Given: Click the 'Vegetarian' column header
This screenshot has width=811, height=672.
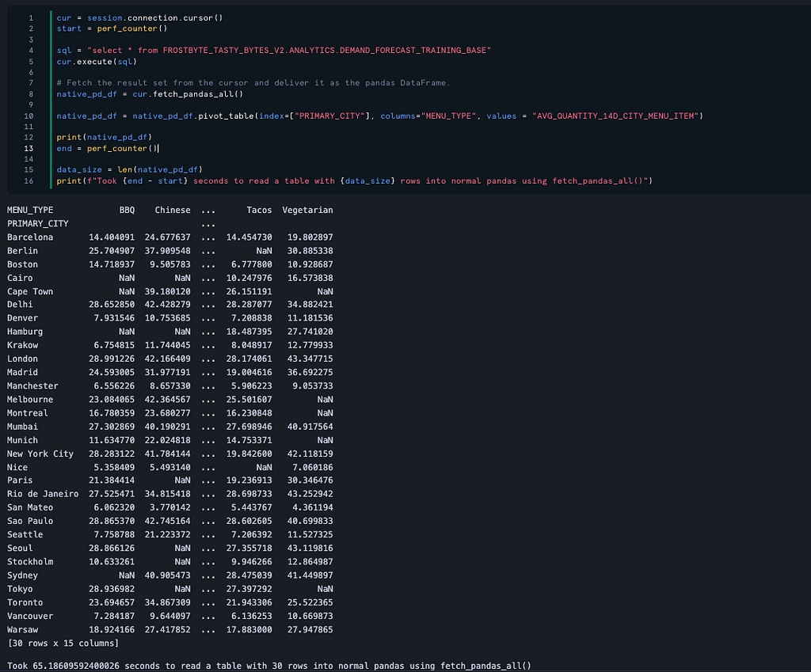Looking at the screenshot, I should coord(308,210).
